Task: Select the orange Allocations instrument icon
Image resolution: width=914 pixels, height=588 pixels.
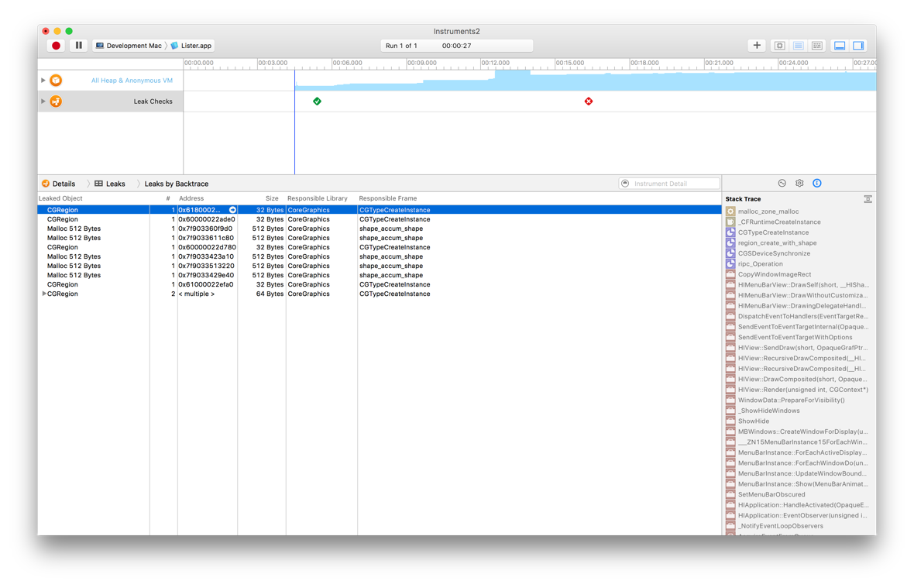Action: (x=54, y=80)
